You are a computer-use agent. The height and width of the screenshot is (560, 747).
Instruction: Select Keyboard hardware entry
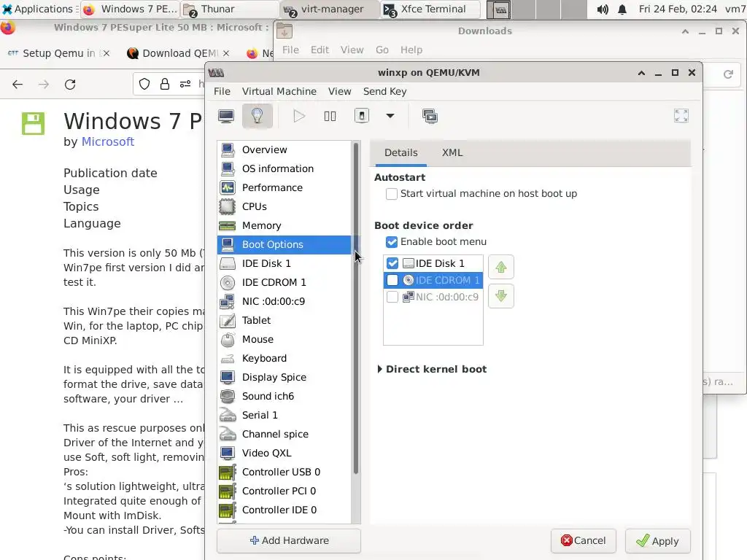[285, 358]
